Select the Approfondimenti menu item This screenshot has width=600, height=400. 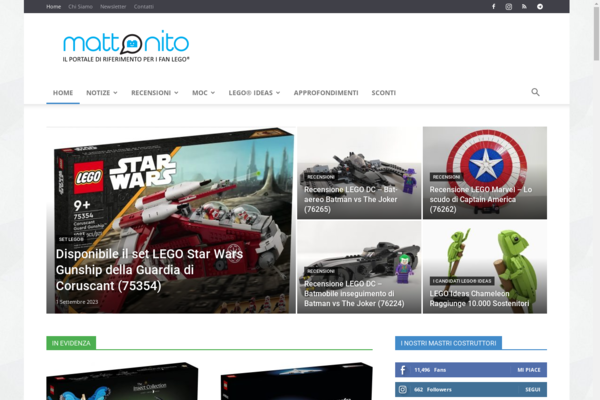pos(326,92)
